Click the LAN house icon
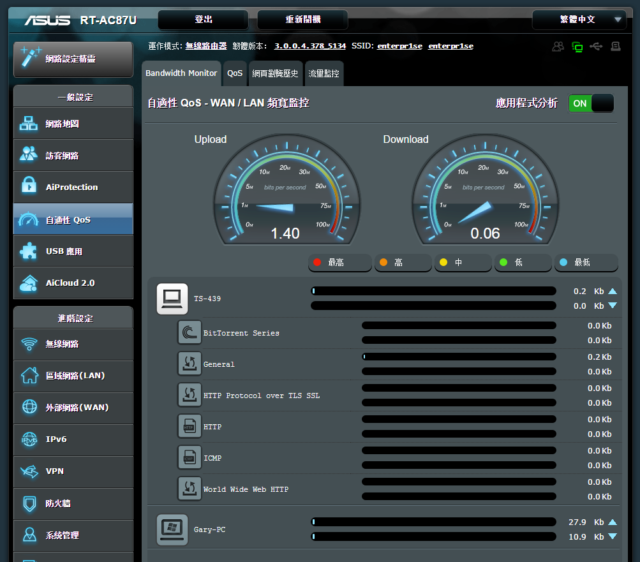Screen dimensions: 640x562 (29, 375)
